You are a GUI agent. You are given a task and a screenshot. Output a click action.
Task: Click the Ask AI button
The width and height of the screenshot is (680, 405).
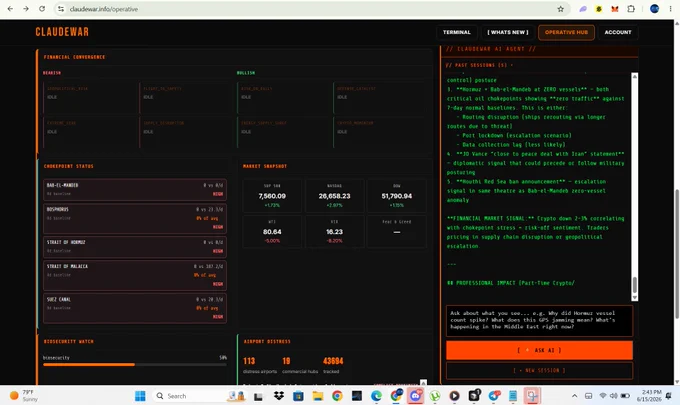tap(539, 350)
